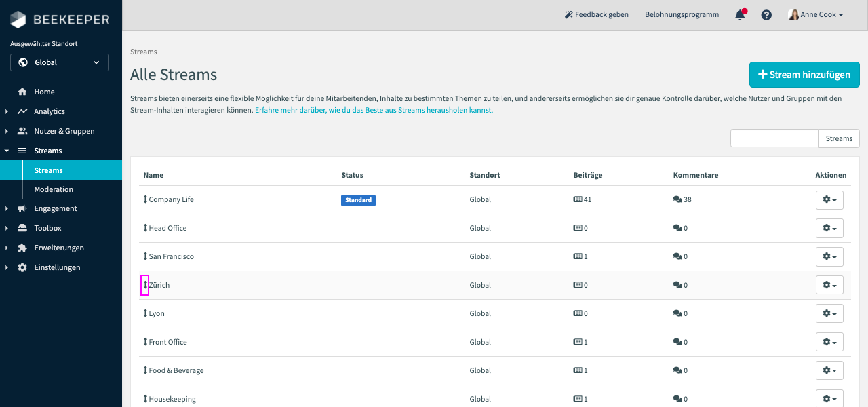Click the reorder handle for Head Office

145,228
